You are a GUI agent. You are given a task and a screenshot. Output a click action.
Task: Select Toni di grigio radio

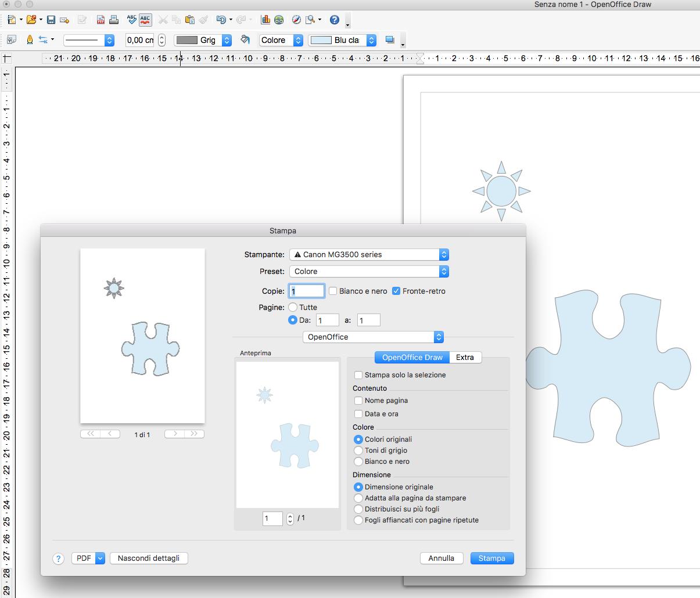tap(358, 451)
